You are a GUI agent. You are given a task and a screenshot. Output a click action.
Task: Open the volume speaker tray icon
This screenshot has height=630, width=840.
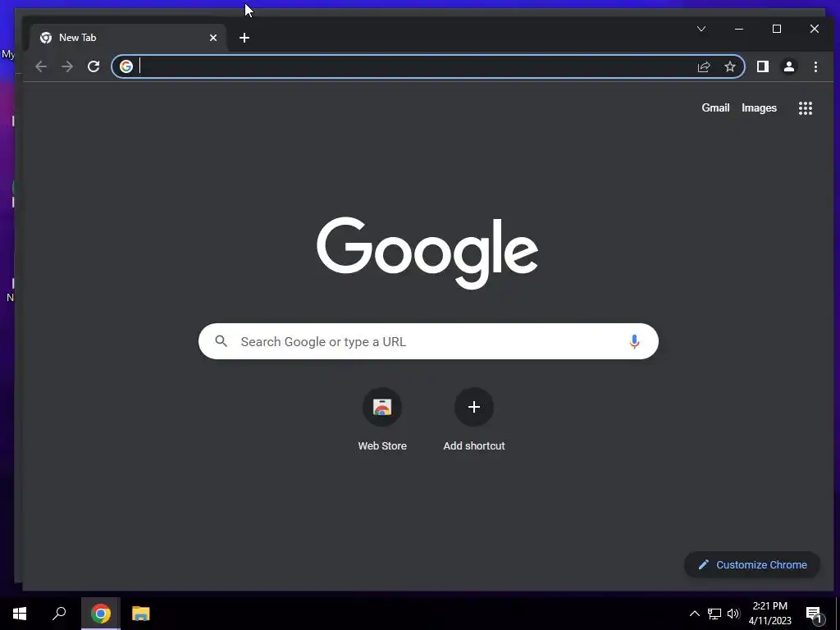[x=733, y=614]
